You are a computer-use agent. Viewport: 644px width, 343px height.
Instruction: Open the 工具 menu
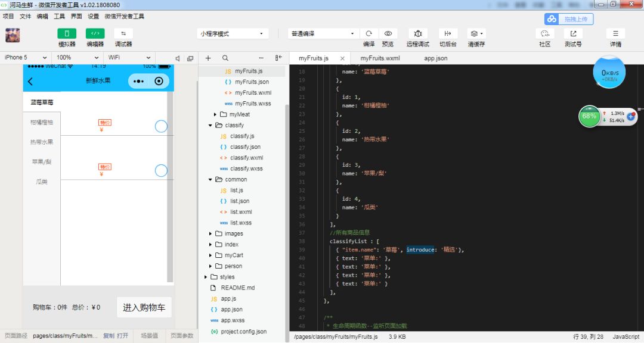60,17
